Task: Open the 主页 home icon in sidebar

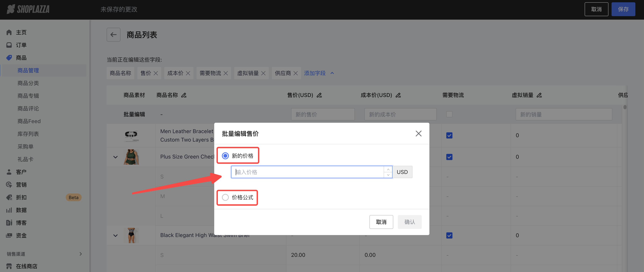Action: pyautogui.click(x=9, y=32)
